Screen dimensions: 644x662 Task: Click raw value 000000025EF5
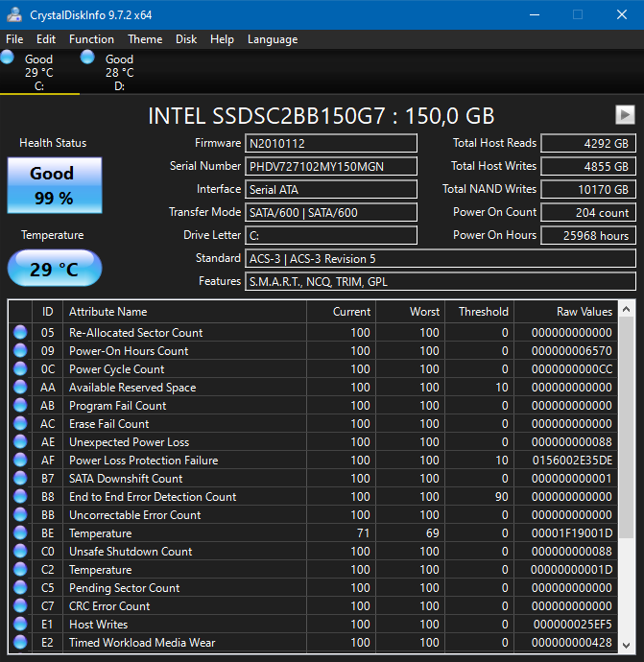(572, 625)
